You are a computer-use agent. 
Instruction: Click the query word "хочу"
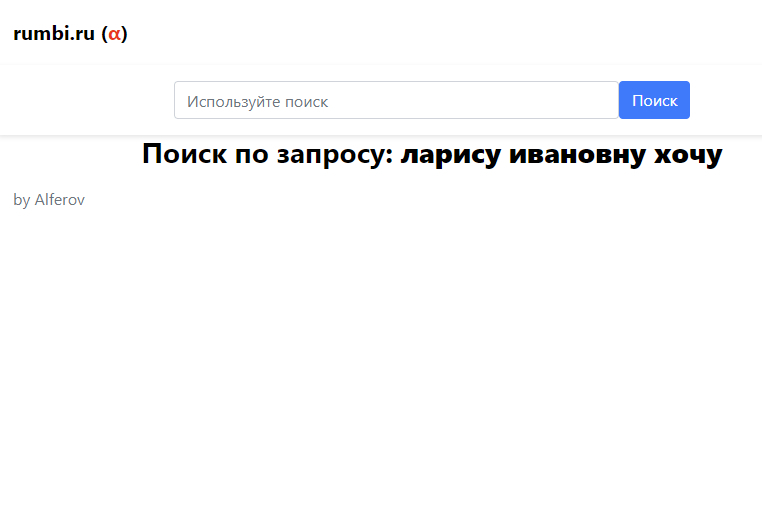pyautogui.click(x=686, y=155)
